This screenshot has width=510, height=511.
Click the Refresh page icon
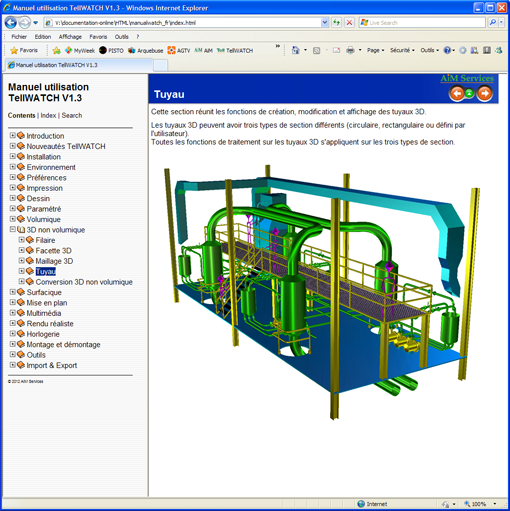pyautogui.click(x=336, y=23)
